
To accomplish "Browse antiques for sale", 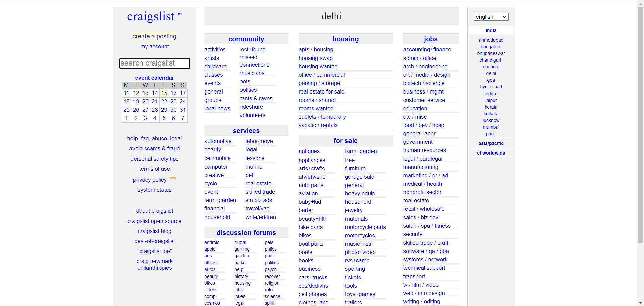I will pyautogui.click(x=309, y=151).
